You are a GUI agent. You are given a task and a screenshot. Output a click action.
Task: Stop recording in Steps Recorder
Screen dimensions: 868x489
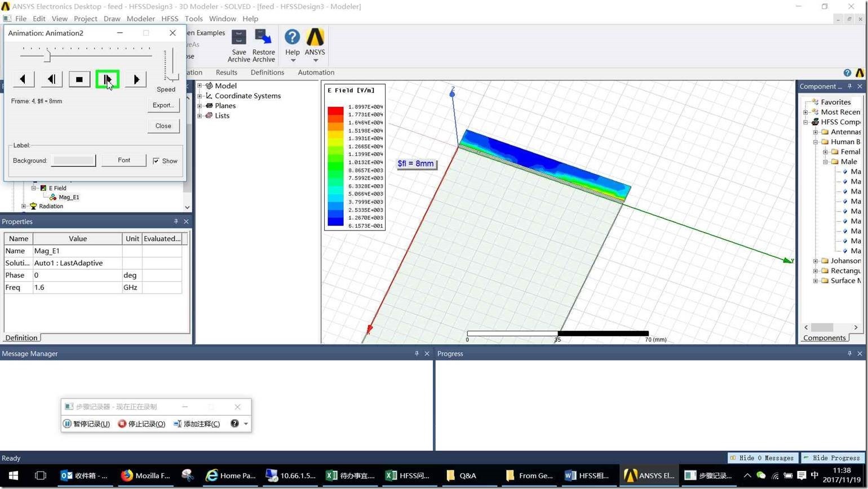(x=141, y=424)
